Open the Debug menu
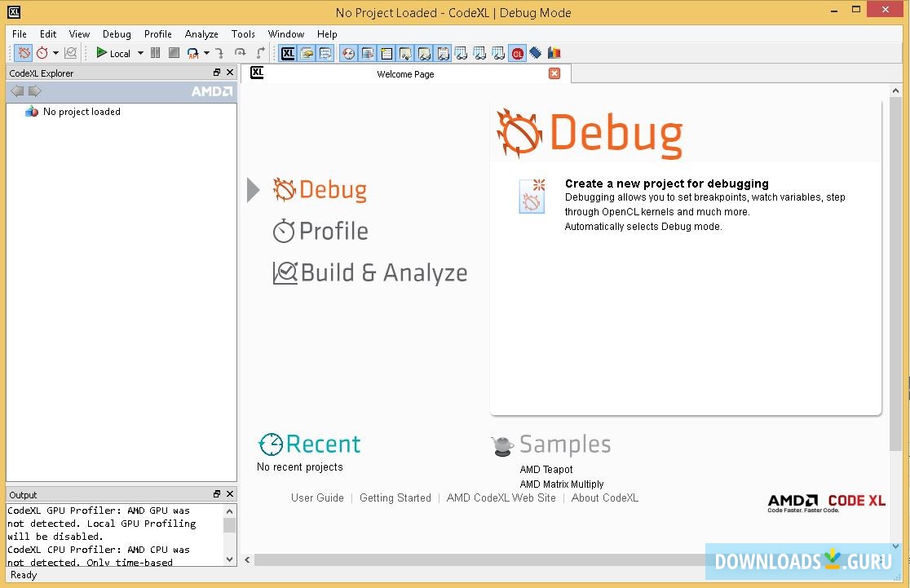 click(117, 34)
